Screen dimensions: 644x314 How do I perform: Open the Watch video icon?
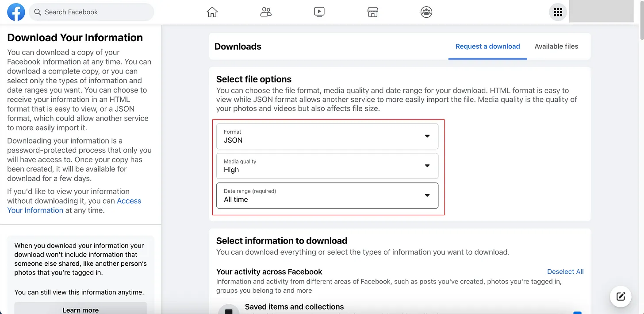coord(319,12)
